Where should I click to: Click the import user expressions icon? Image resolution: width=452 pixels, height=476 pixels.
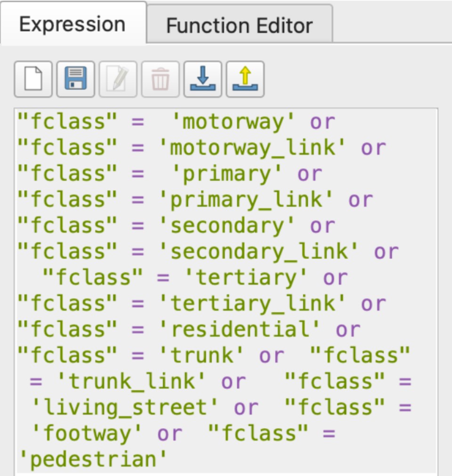pos(202,79)
